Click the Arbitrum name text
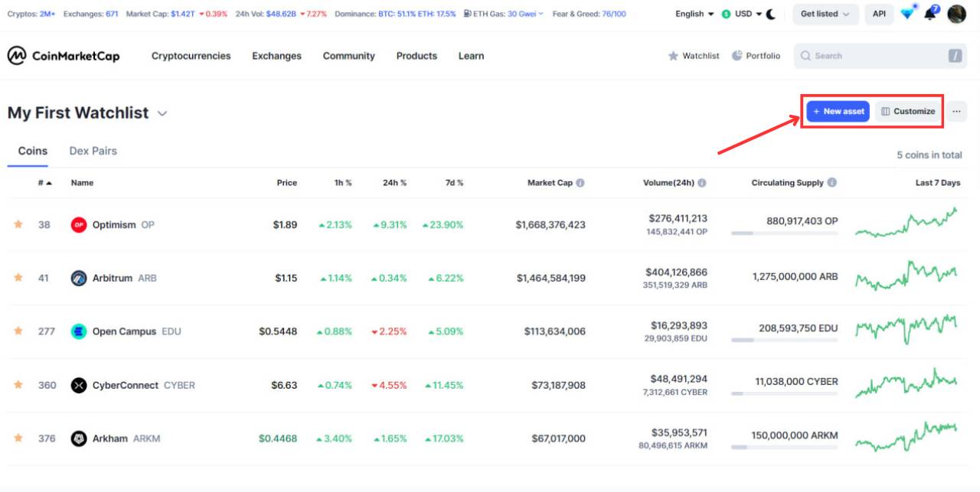Screen dimensions: 980x492 coord(113,278)
